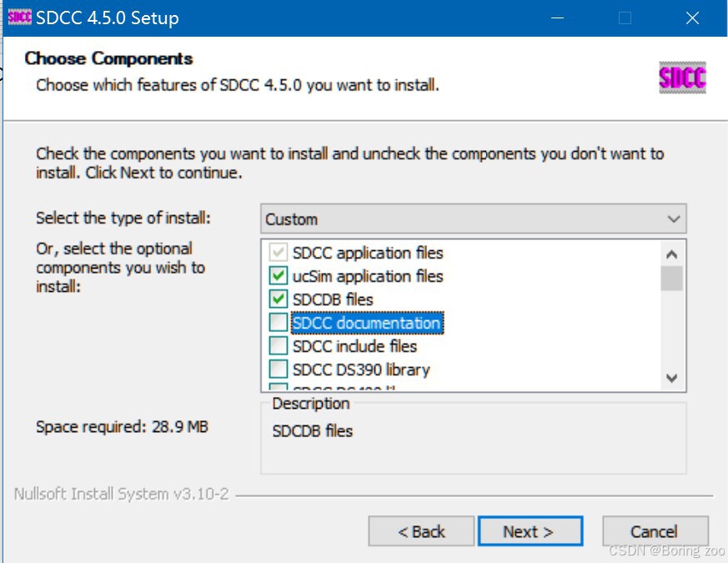Enable the SDCC include files checkbox
Screen dimensions: 728x563
[x=278, y=346]
